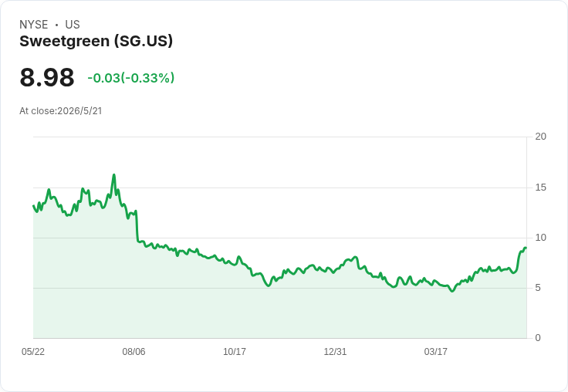Click the 05/22 date label on axis
Viewport: 568px width, 392px height.
click(33, 352)
